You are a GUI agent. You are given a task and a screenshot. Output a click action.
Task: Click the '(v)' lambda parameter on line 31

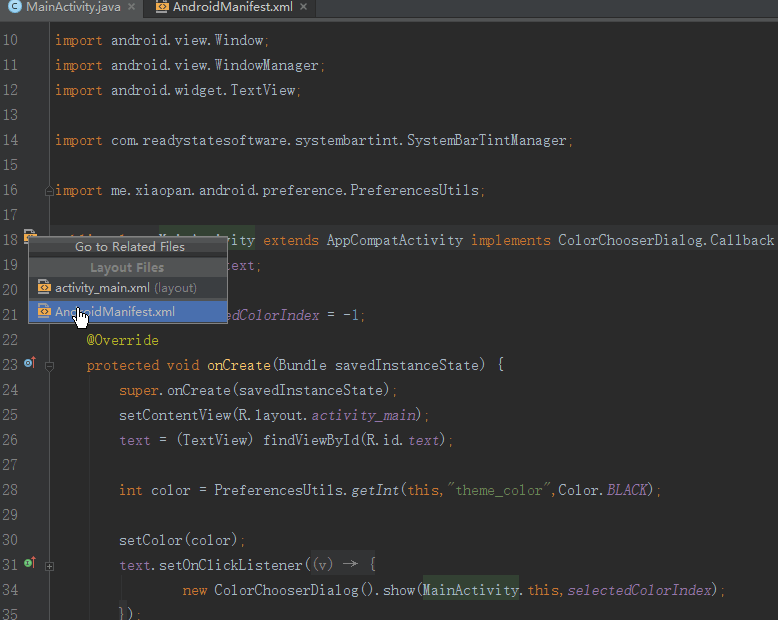pos(323,565)
